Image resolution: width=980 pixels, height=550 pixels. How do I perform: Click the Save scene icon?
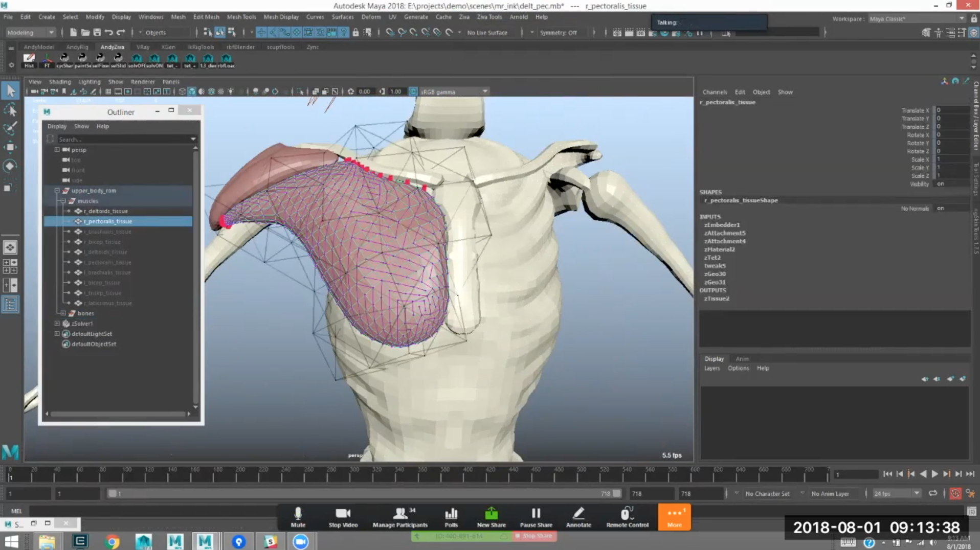(x=97, y=32)
